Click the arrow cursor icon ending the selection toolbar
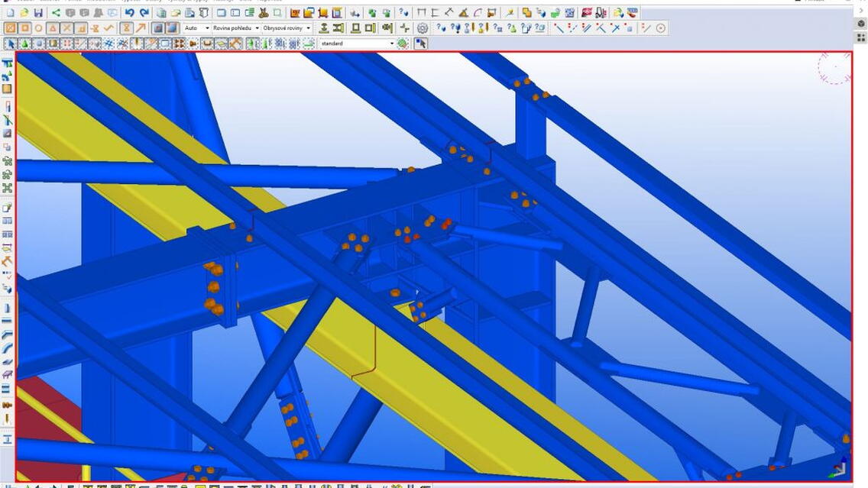The width and height of the screenshot is (868, 488). click(x=421, y=44)
